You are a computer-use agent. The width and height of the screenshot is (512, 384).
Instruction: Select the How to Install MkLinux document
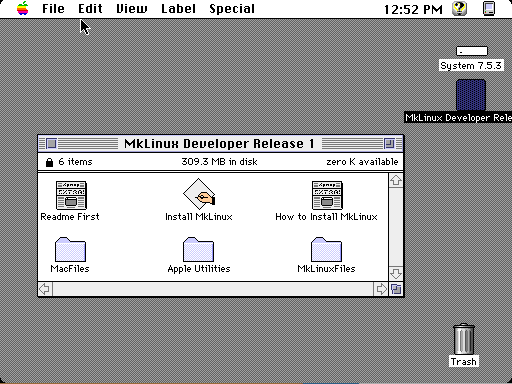[327, 195]
